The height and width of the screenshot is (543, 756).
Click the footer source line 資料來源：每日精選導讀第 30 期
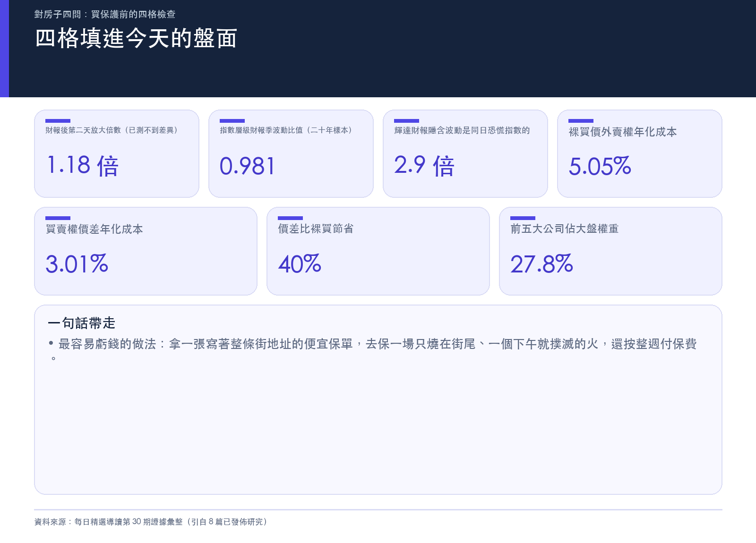(x=151, y=522)
